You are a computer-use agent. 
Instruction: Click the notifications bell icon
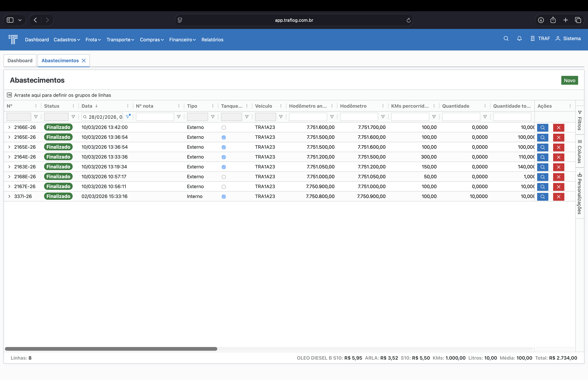[519, 38]
